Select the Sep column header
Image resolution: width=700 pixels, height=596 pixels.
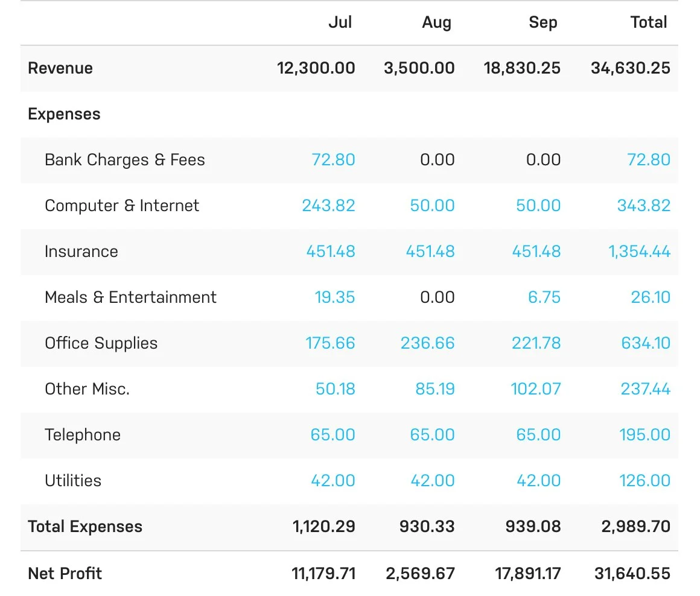pos(542,22)
